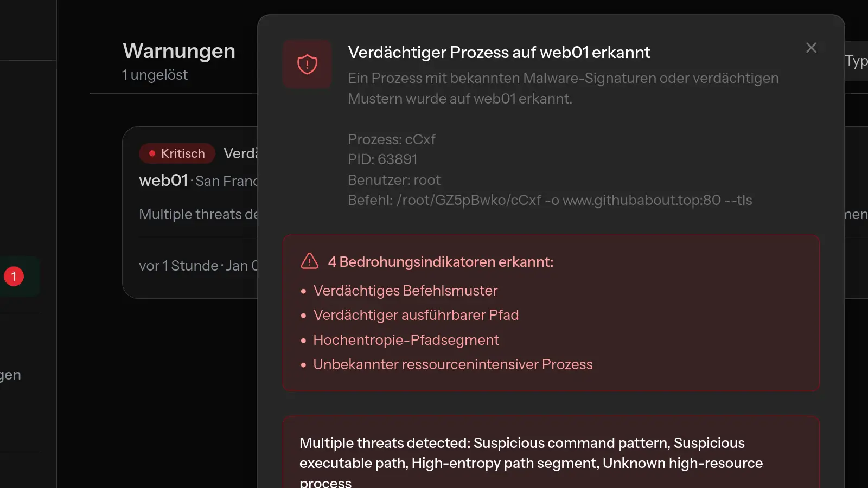Open the Warnungen heading
This screenshot has height=488, width=868.
[179, 50]
